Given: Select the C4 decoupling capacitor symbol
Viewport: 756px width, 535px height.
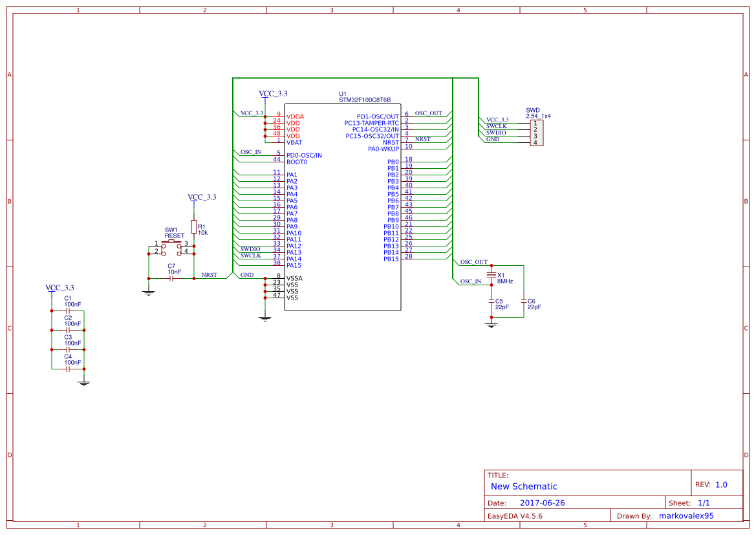Looking at the screenshot, I should (x=67, y=369).
